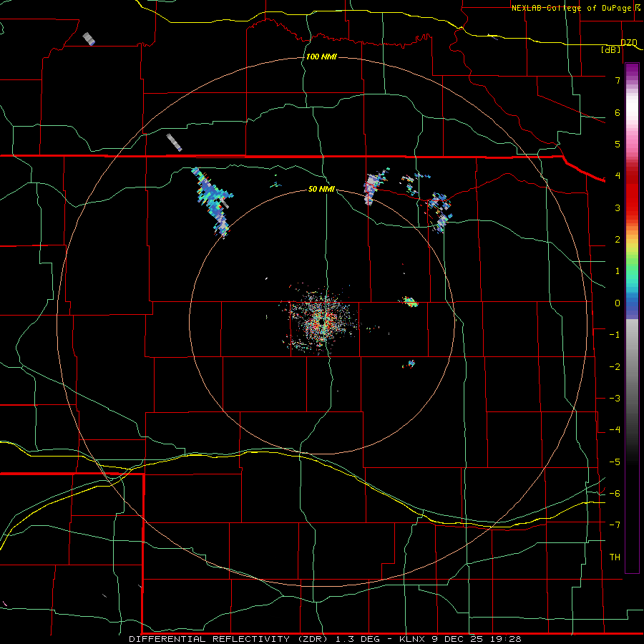Click the -2 value on the scale
This screenshot has height=644, width=644.
coord(615,367)
